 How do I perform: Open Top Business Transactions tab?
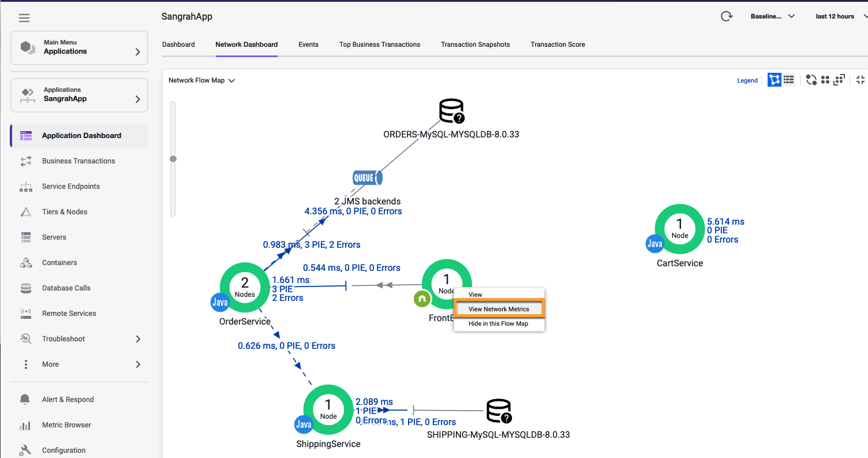click(380, 44)
